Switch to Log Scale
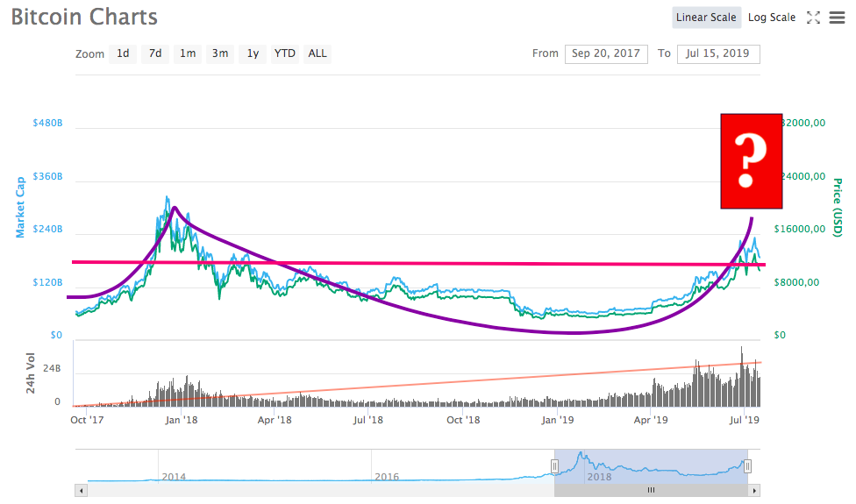This screenshot has width=856, height=504. 772,18
